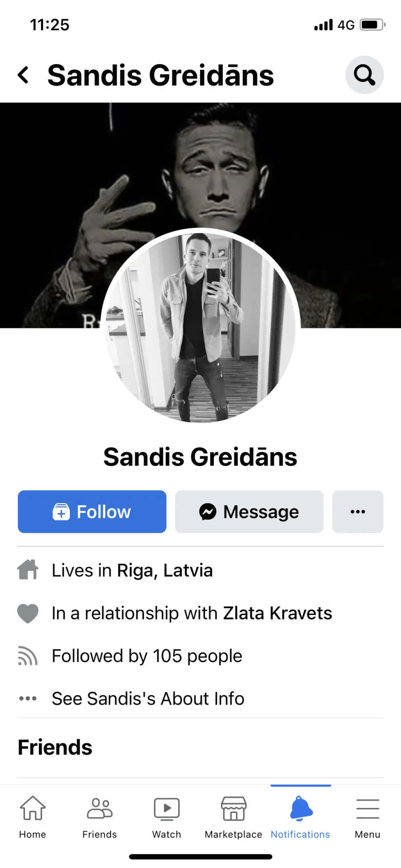Open the three-dot more options button
Viewport: 401px width, 868px height.
pos(358,512)
